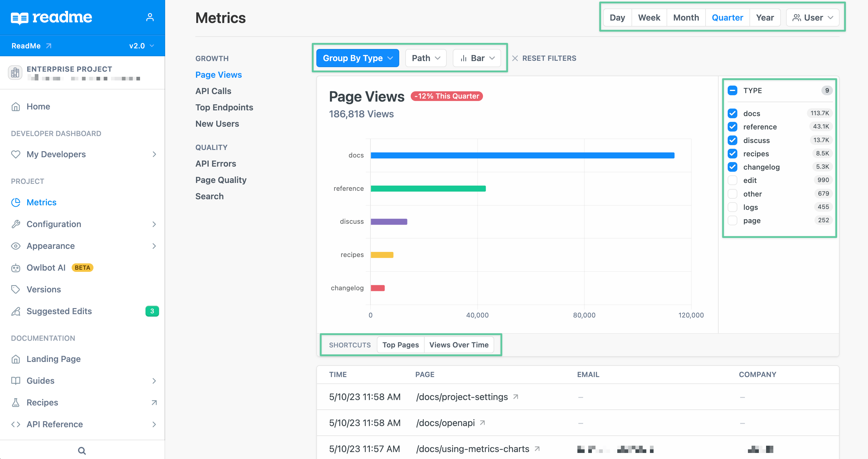Click the Suggested Edits pencil icon

point(16,311)
